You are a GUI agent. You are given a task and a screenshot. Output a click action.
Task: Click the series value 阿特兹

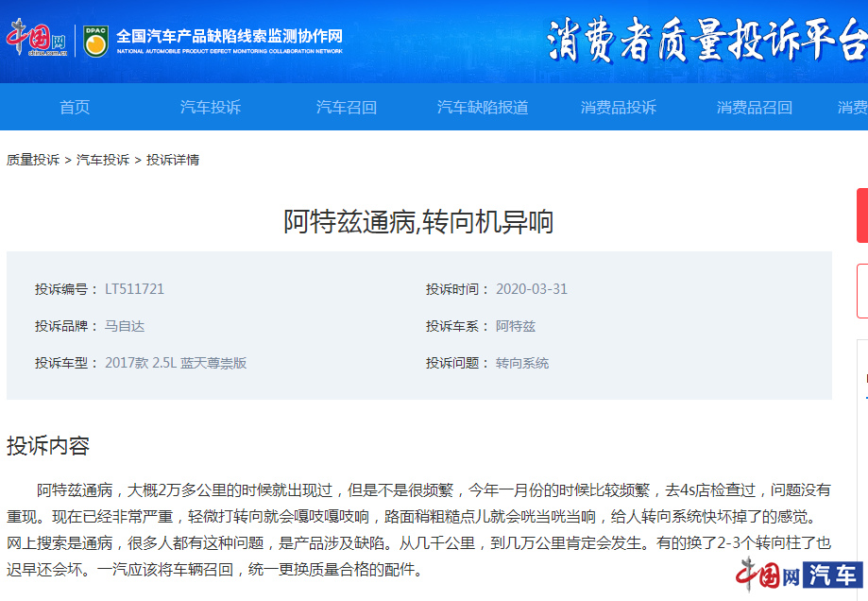coord(516,326)
